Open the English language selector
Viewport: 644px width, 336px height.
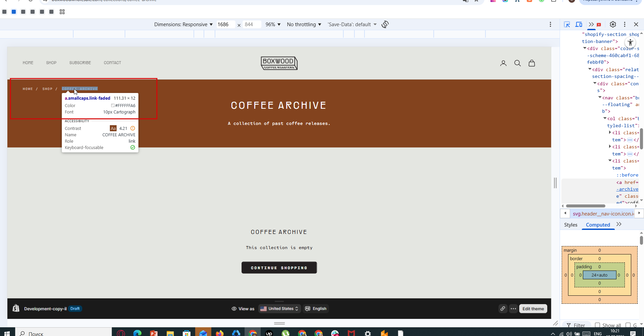[x=316, y=308]
